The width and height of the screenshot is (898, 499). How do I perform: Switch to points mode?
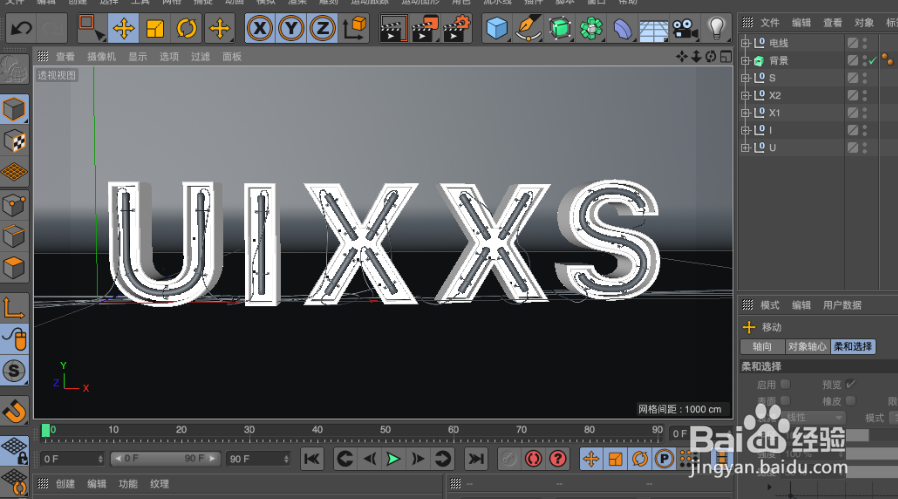14,205
